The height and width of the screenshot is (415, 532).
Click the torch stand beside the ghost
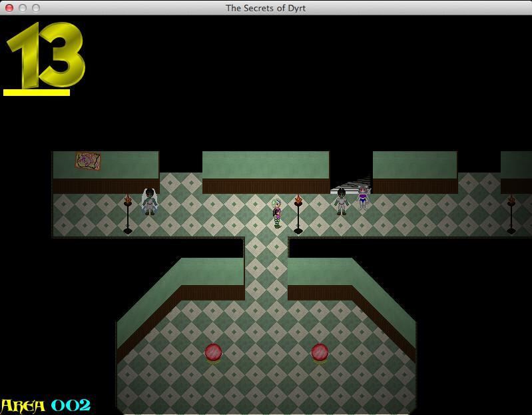(128, 214)
